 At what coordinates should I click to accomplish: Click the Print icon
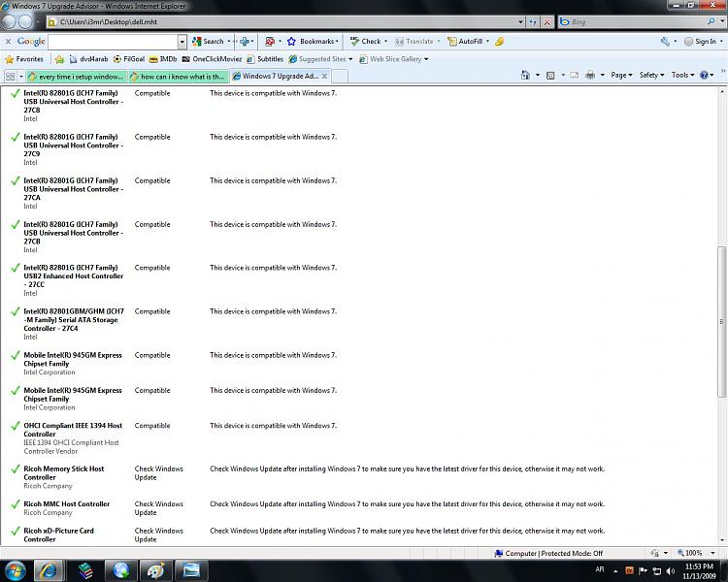pyautogui.click(x=590, y=75)
